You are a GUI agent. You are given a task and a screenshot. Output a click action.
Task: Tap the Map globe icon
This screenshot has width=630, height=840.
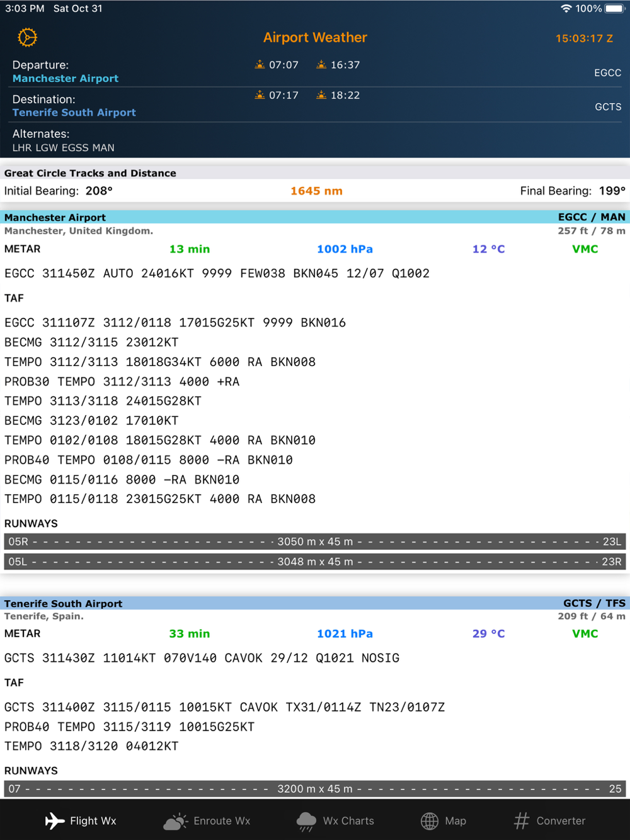(x=430, y=820)
